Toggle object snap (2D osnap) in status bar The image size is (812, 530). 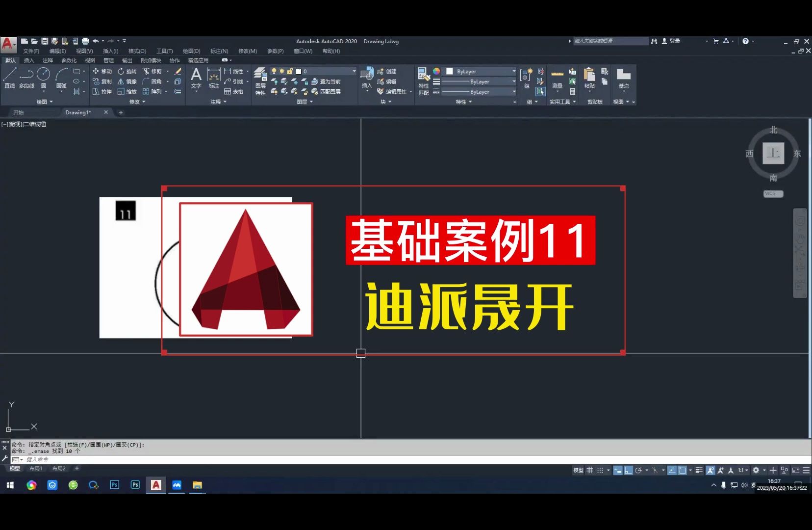pyautogui.click(x=682, y=470)
